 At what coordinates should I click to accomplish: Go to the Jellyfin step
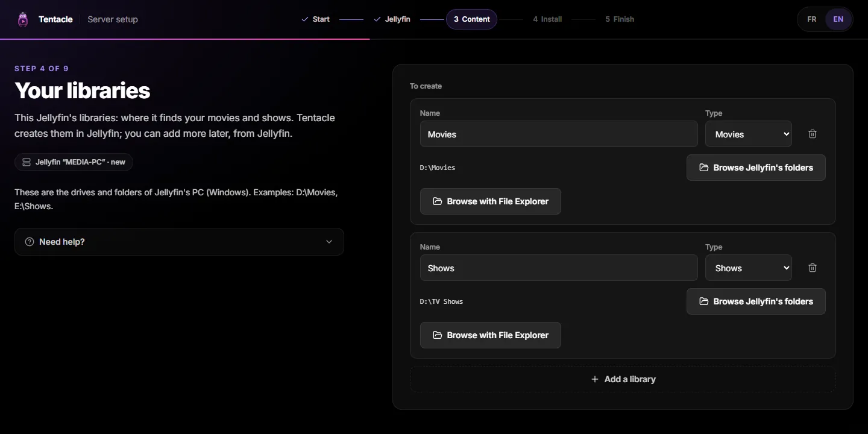pyautogui.click(x=392, y=19)
